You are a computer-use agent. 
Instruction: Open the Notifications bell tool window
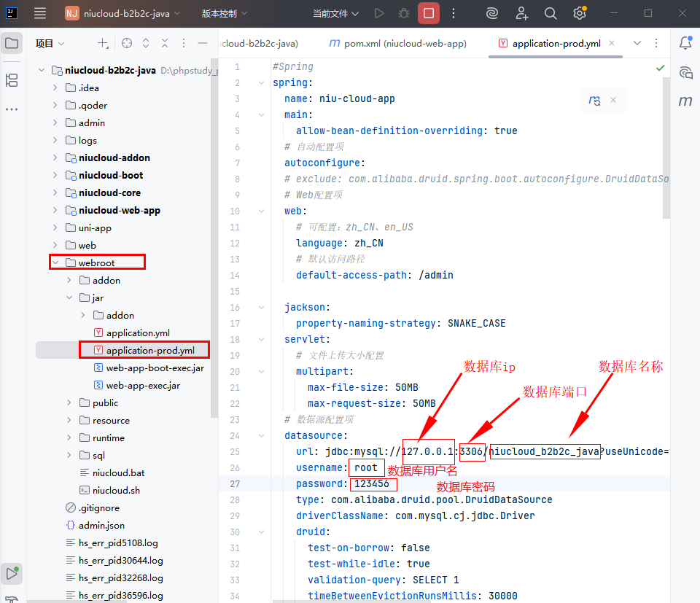[x=685, y=43]
